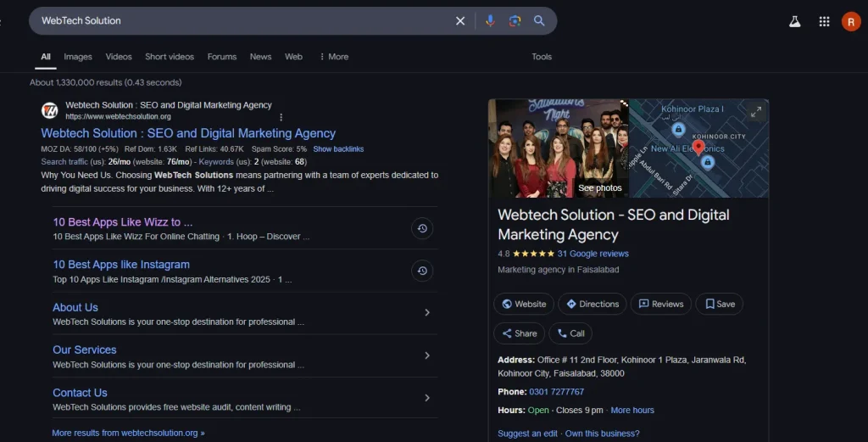
Task: Expand the map with the arrows icon
Action: 756,111
